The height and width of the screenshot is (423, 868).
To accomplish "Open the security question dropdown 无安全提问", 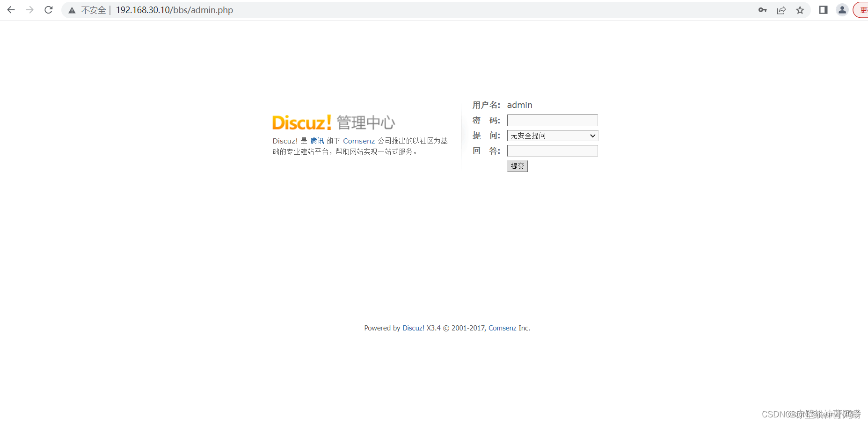I will point(553,136).
